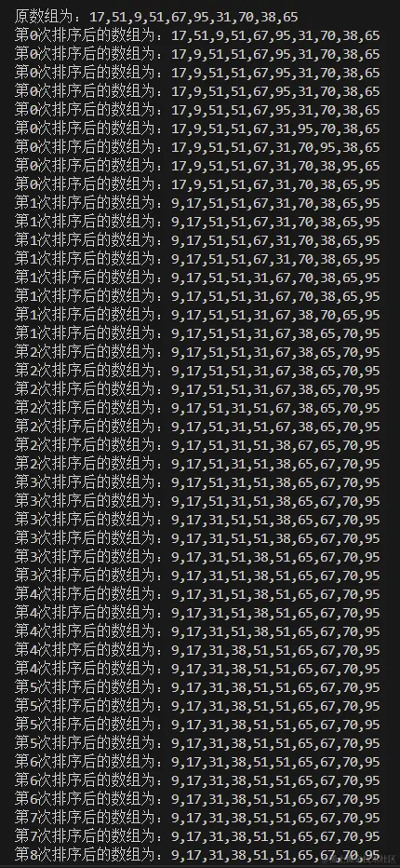The width and height of the screenshot is (400, 868).
Task: Click the 第1次 line ending 67,38,65,70,95
Action: click(x=197, y=333)
